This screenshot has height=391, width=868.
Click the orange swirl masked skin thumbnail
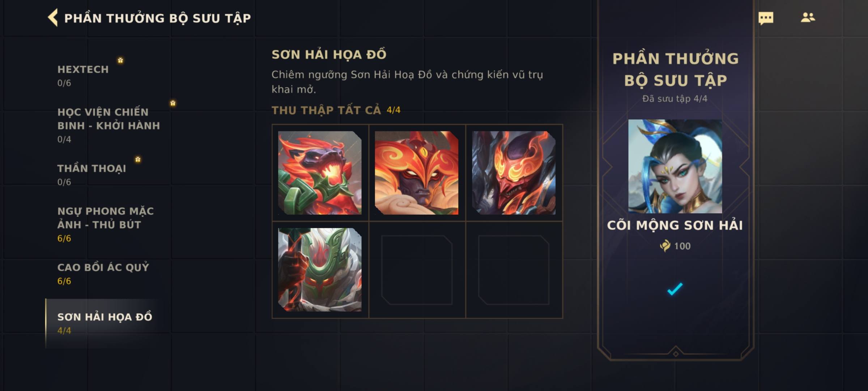point(417,173)
